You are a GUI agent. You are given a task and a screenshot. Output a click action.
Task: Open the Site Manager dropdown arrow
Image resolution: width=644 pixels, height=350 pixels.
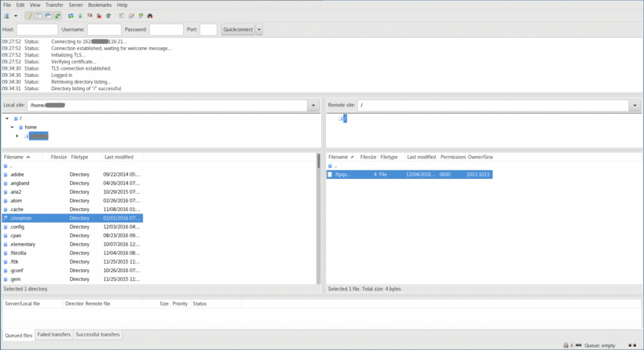(16, 16)
